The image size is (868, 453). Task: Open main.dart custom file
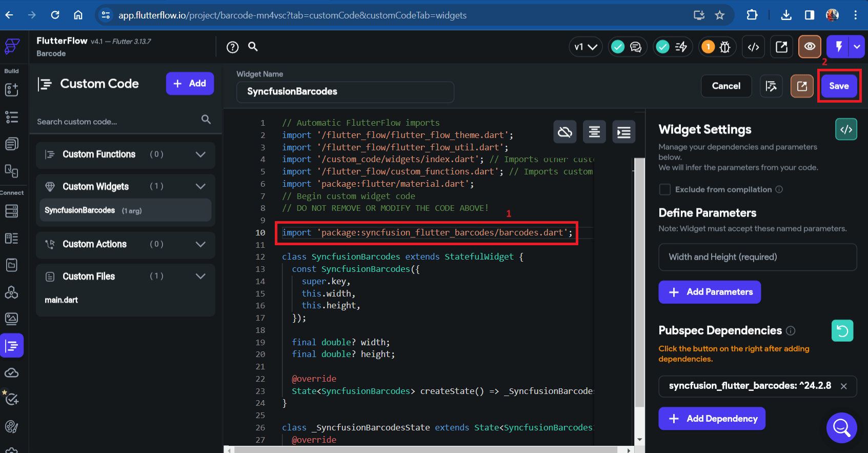62,300
